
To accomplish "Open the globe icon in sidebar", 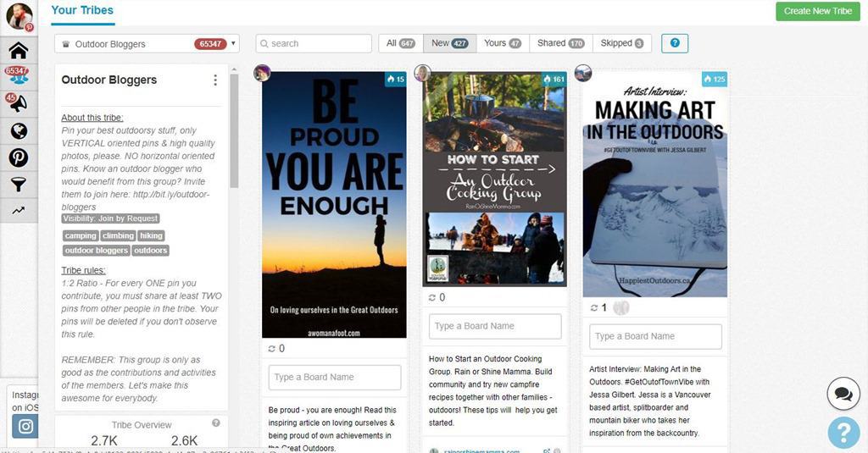I will coord(19,131).
